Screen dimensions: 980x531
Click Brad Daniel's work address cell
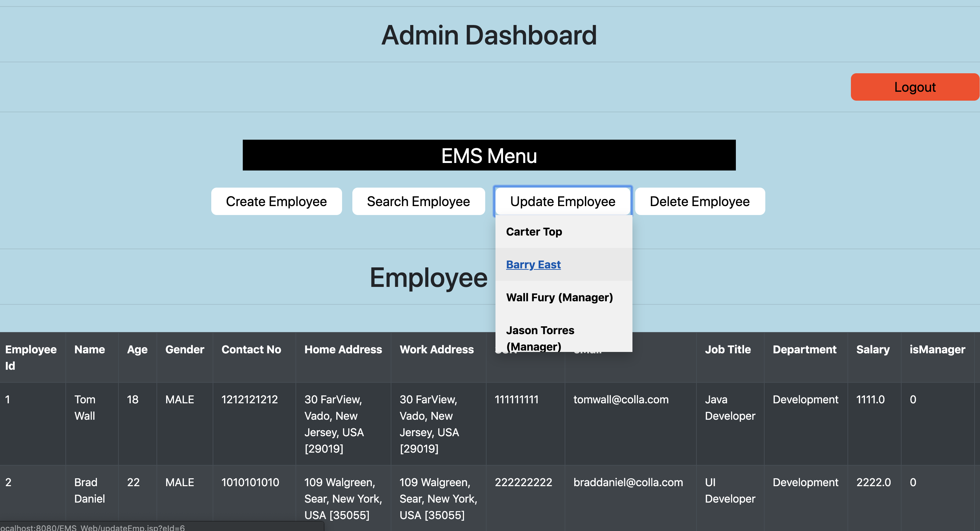coord(438,498)
